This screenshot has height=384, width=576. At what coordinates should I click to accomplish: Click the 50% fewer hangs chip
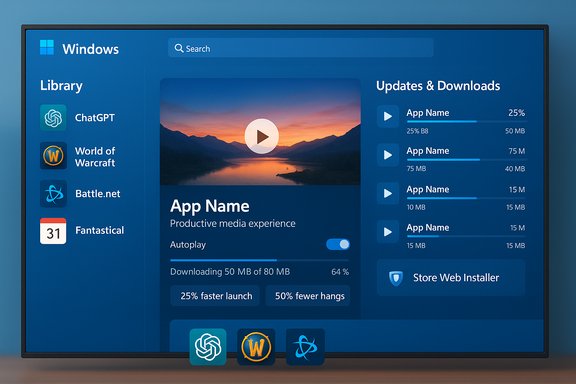pos(308,296)
